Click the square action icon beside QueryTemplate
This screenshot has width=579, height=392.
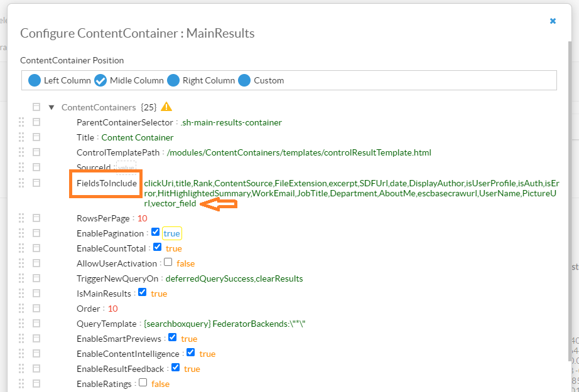[x=36, y=324]
